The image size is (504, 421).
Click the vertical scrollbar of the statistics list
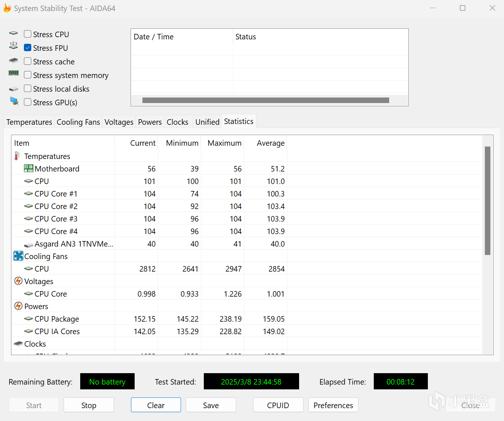[488, 201]
